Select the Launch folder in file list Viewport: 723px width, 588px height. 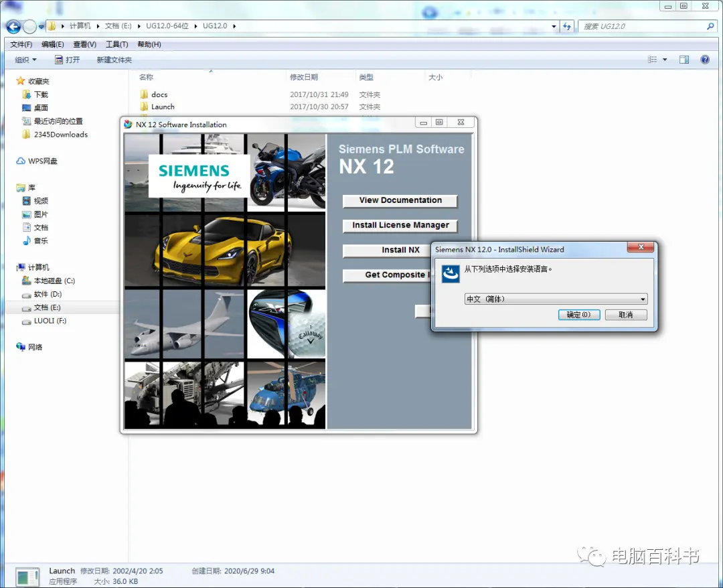pyautogui.click(x=158, y=107)
